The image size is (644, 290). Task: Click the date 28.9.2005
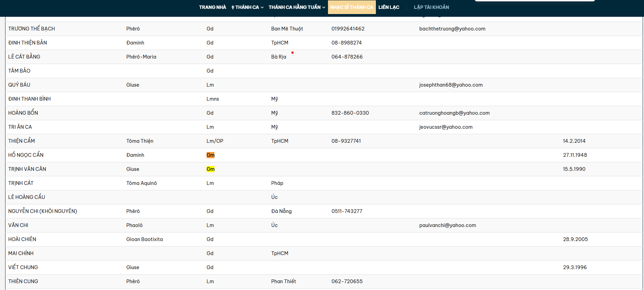point(575,239)
